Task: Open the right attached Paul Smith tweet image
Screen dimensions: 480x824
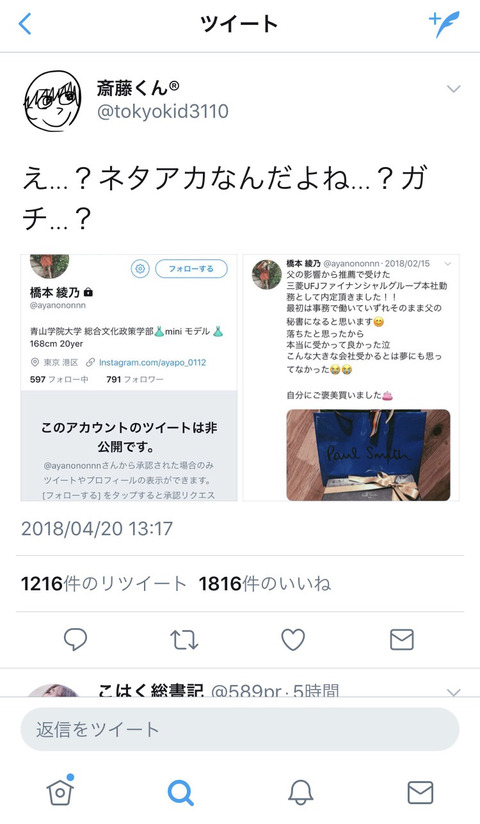Action: coord(351,377)
